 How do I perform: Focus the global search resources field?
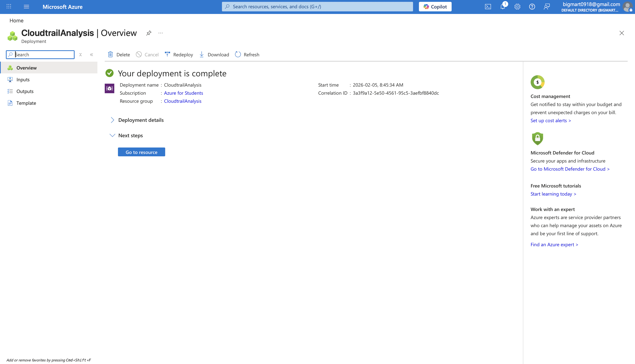317,7
